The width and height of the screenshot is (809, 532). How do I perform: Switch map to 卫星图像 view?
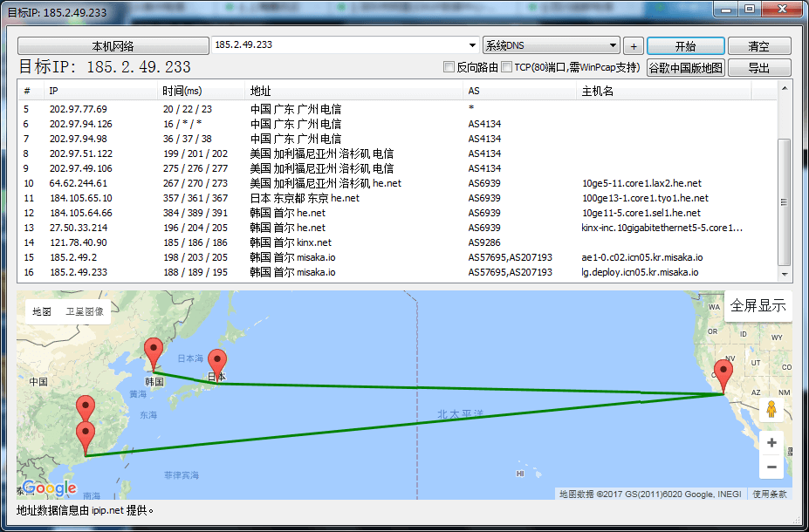coord(85,311)
